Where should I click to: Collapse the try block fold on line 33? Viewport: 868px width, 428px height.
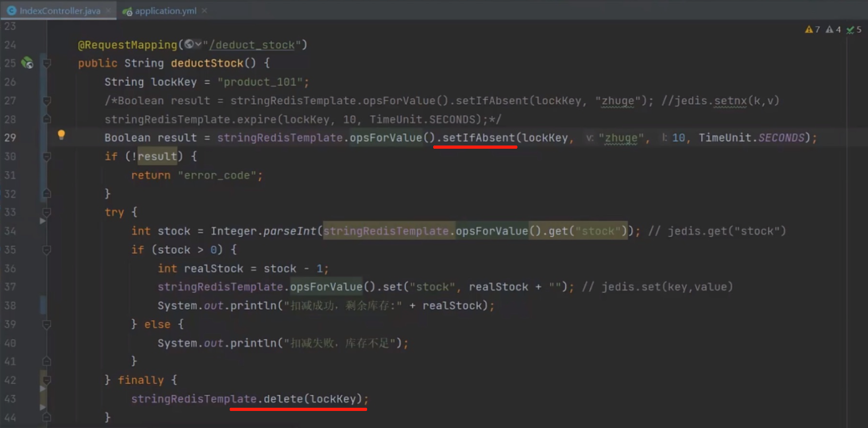(x=47, y=213)
